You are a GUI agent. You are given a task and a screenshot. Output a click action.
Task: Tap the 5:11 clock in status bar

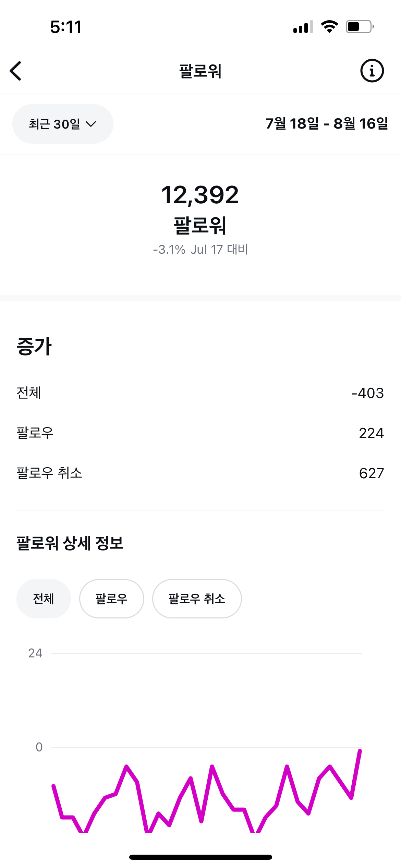66,27
